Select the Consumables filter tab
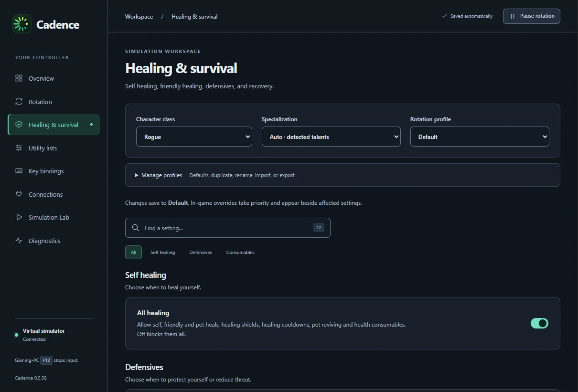Viewport: 578px width, 392px height. pos(240,252)
